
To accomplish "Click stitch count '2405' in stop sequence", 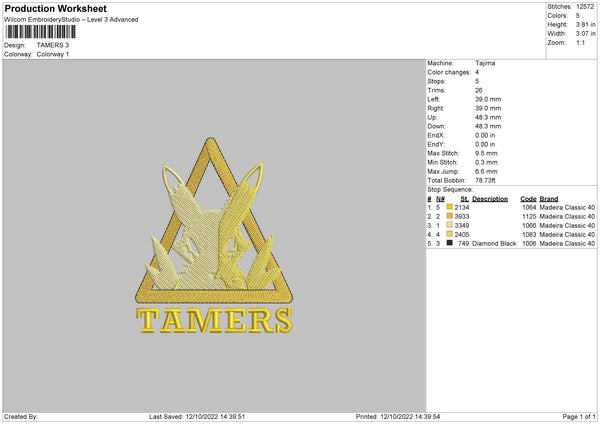I will [x=462, y=235].
